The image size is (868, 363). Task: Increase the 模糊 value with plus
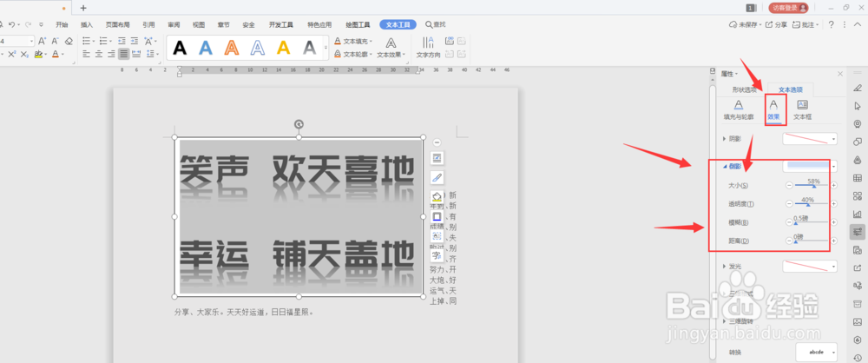(x=833, y=222)
